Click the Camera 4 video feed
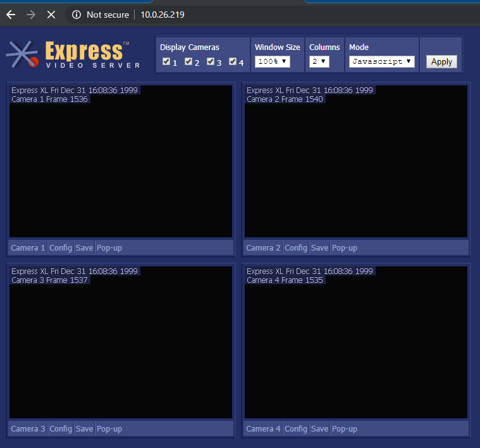Image resolution: width=480 pixels, height=448 pixels. click(356, 342)
